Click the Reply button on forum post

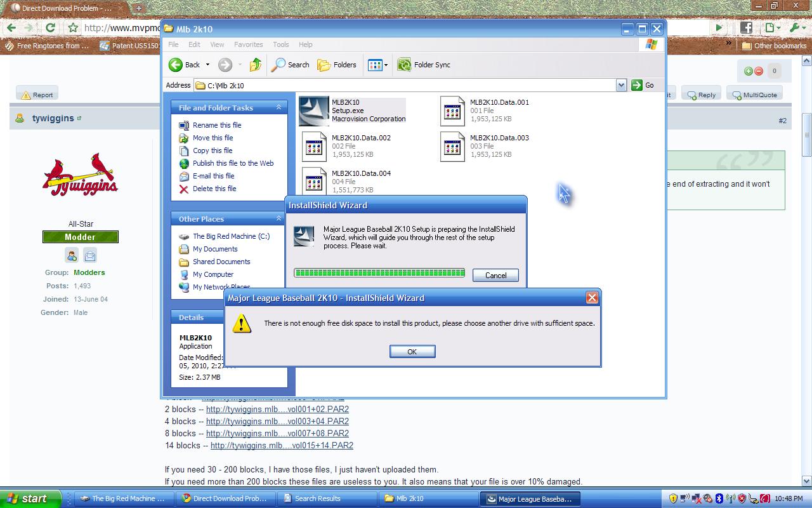[x=701, y=95]
